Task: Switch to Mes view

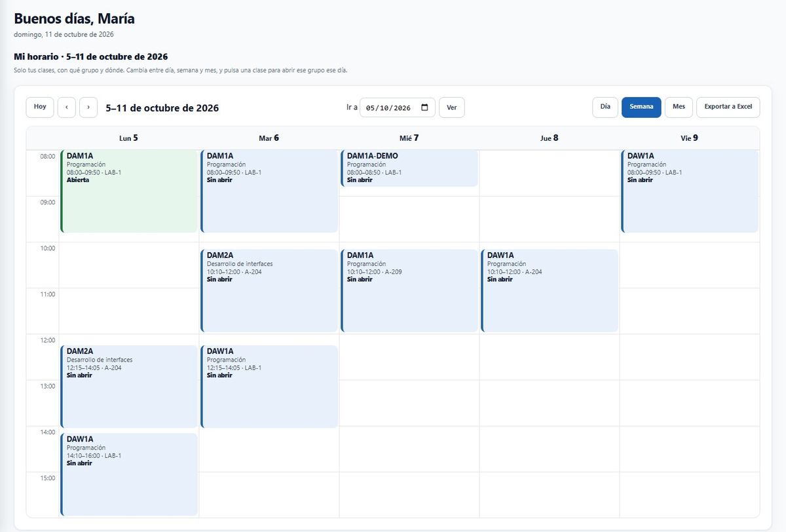Action: coord(679,107)
